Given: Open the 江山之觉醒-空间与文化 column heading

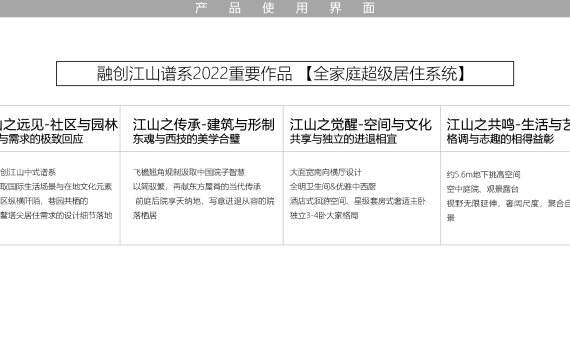Looking at the screenshot, I should (361, 125).
